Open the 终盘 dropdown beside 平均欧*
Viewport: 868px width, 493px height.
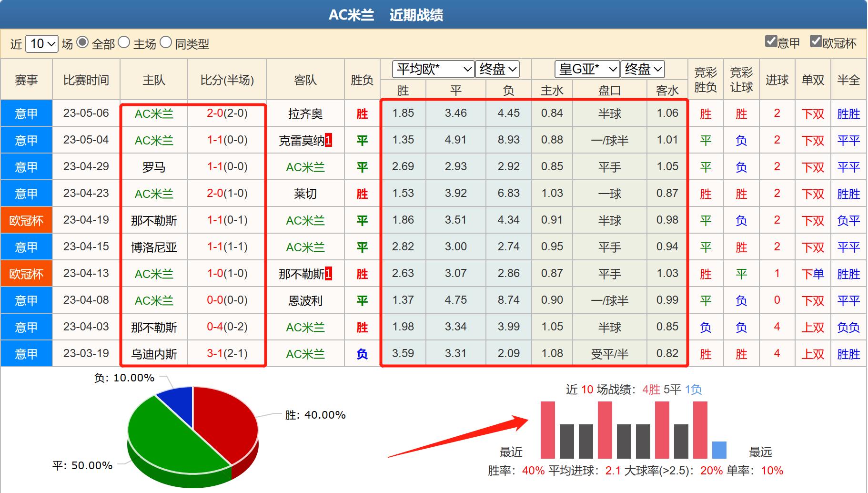pos(497,69)
